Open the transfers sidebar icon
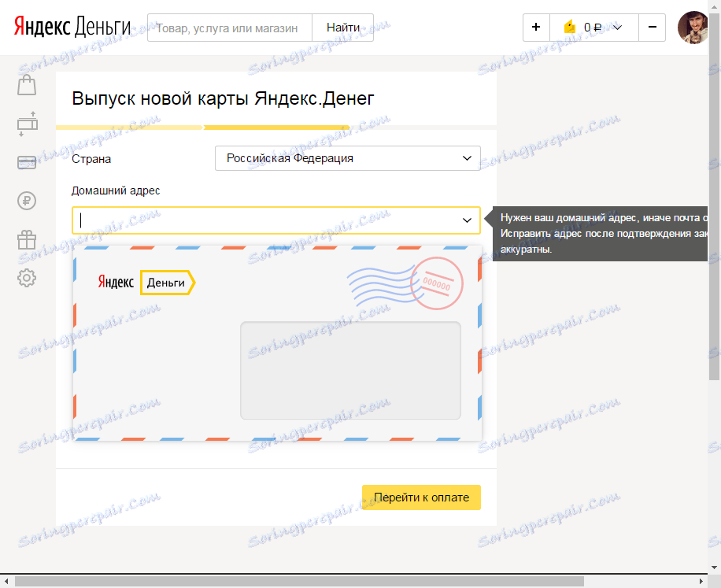This screenshot has width=721, height=588. 27,124
